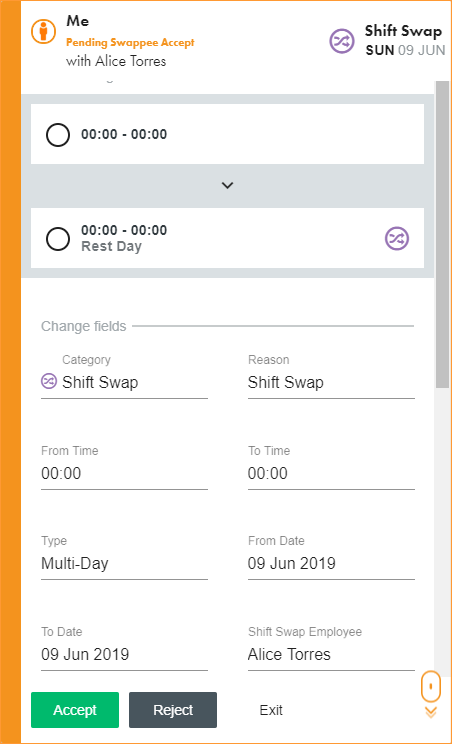
Task: Select the Rest Day radio circle
Action: click(58, 239)
